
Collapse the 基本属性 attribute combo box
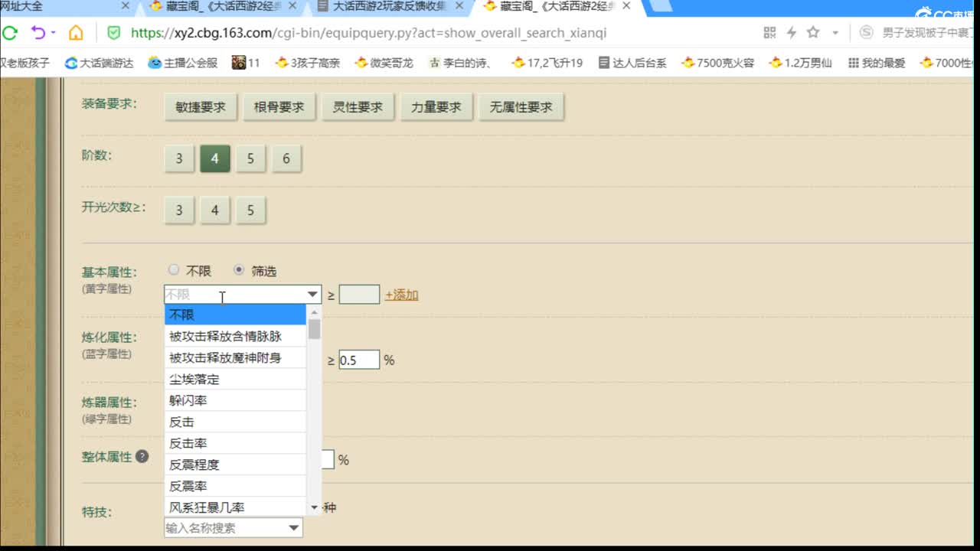(312, 295)
